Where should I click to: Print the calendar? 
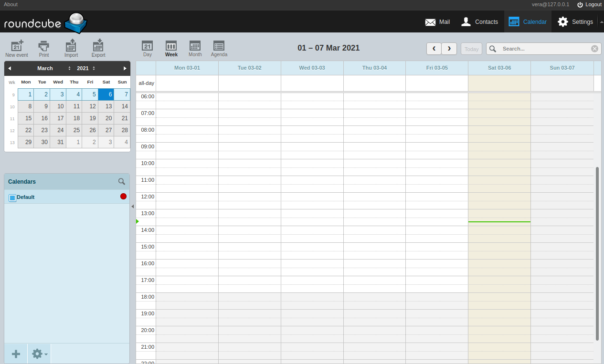pyautogui.click(x=44, y=49)
